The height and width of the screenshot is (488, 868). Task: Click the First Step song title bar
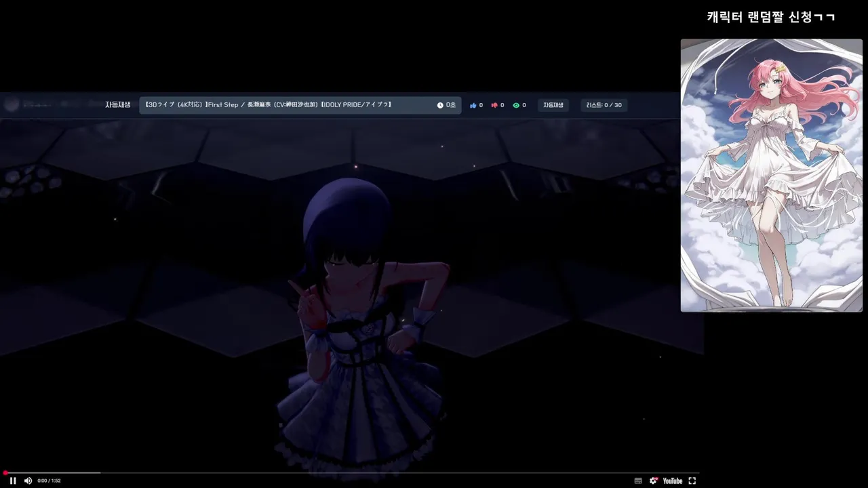coord(300,105)
